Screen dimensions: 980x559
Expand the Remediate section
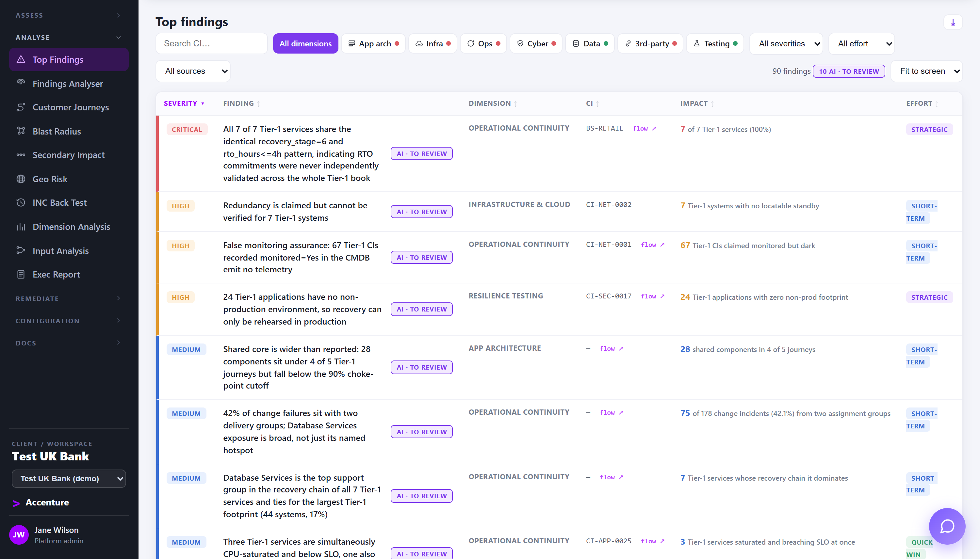click(69, 298)
